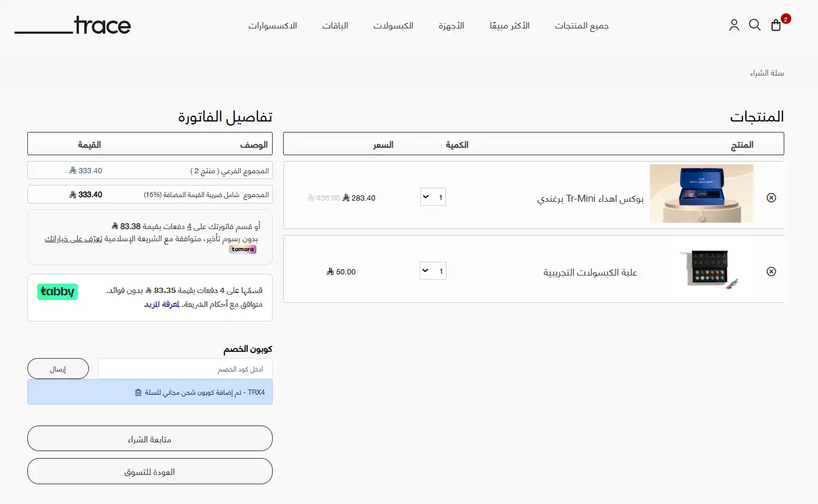Focus the ادخل كود الخصم input field

(x=185, y=369)
